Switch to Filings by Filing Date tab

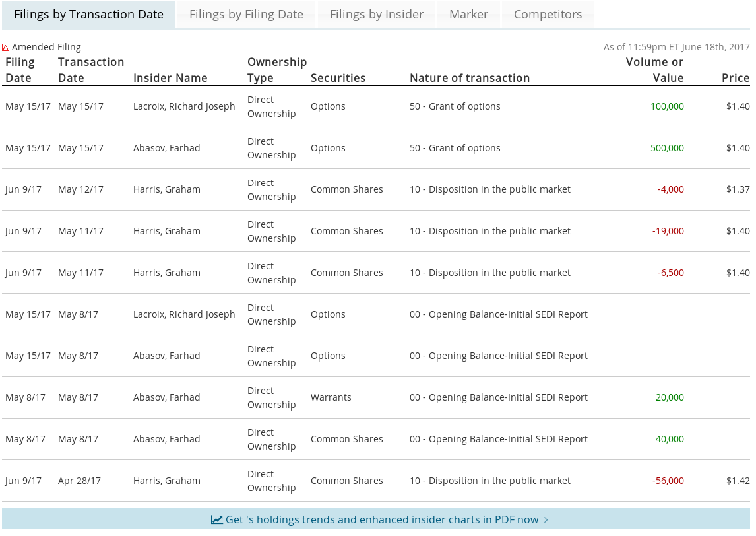pyautogui.click(x=246, y=15)
